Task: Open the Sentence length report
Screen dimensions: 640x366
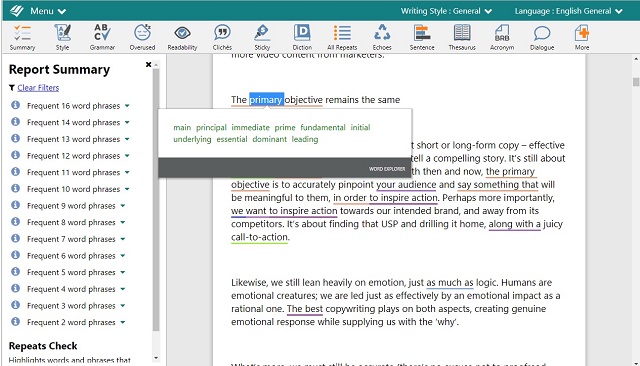Action: [x=422, y=37]
